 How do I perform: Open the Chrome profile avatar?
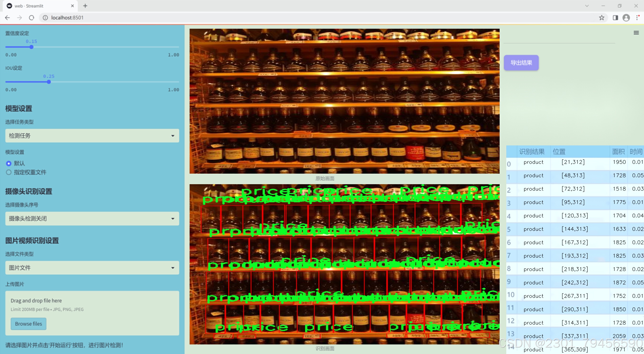point(626,17)
